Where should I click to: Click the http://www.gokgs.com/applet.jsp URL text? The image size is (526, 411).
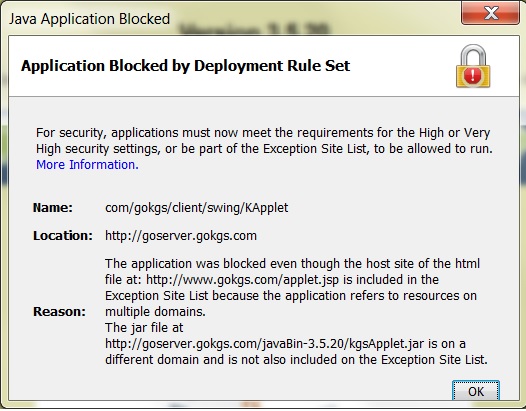[243, 280]
